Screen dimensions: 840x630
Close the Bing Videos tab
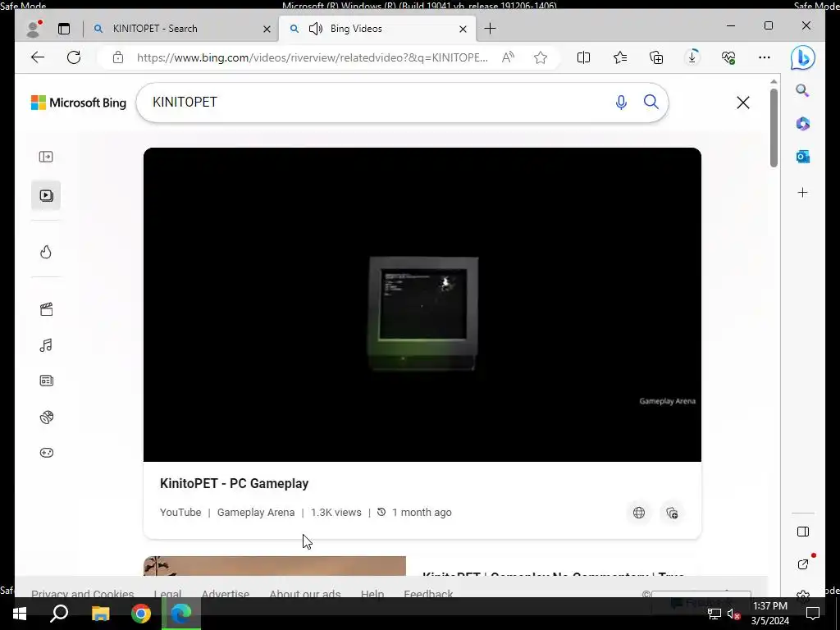click(x=463, y=29)
